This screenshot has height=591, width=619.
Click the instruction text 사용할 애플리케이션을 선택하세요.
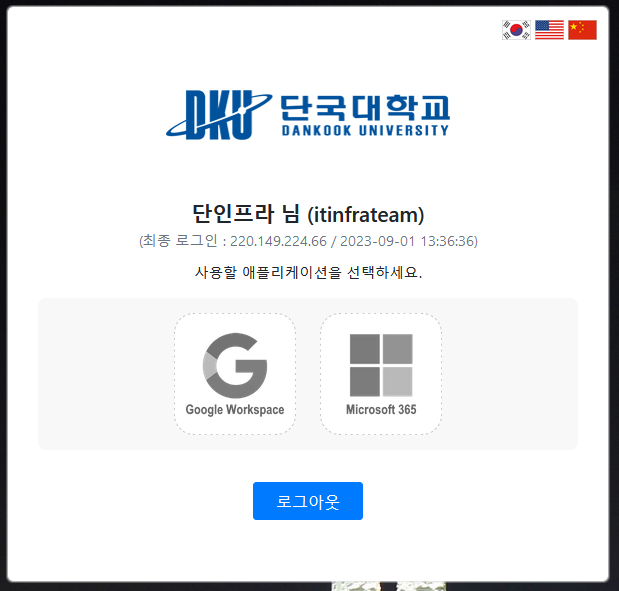tap(308, 272)
